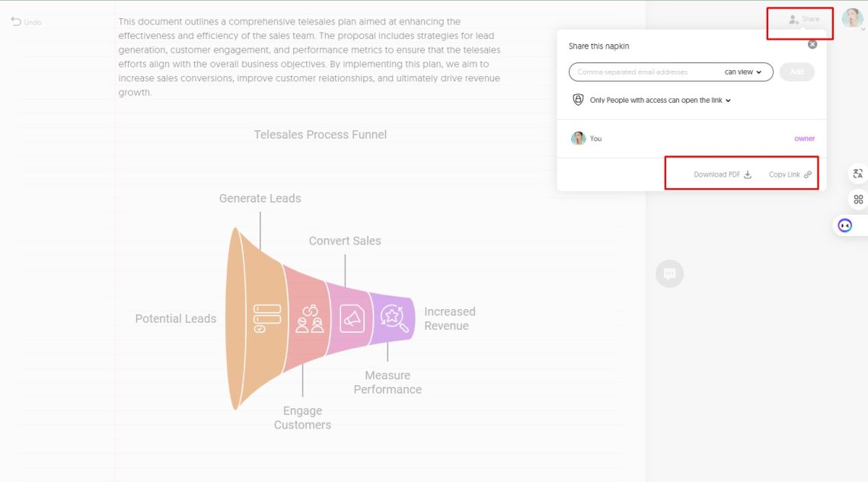This screenshot has height=482, width=868.
Task: Click the 'owner' role label
Action: [804, 139]
